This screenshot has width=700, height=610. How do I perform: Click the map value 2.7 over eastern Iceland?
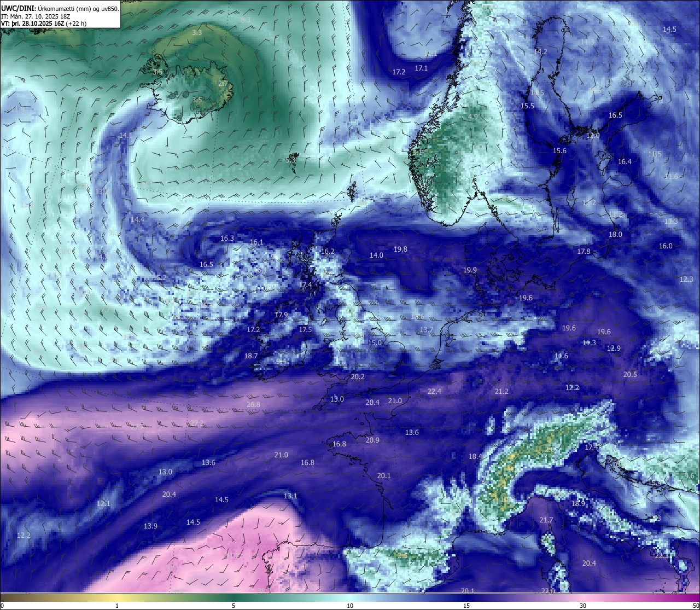pyautogui.click(x=223, y=84)
